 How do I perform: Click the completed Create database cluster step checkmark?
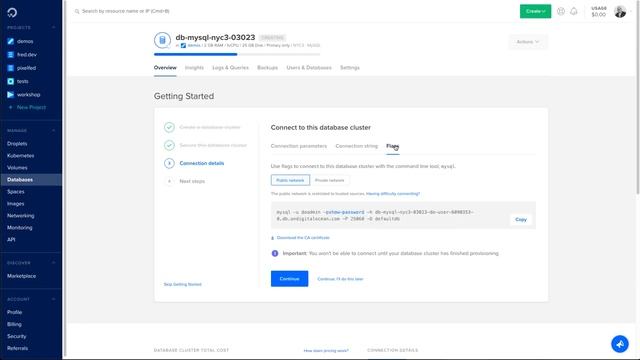169,127
